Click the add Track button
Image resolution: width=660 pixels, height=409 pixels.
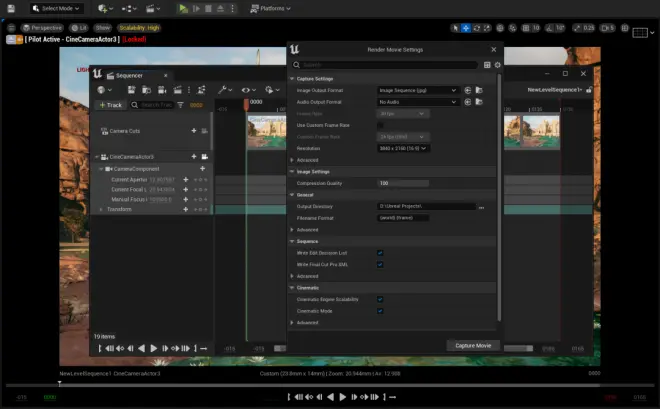(111, 105)
